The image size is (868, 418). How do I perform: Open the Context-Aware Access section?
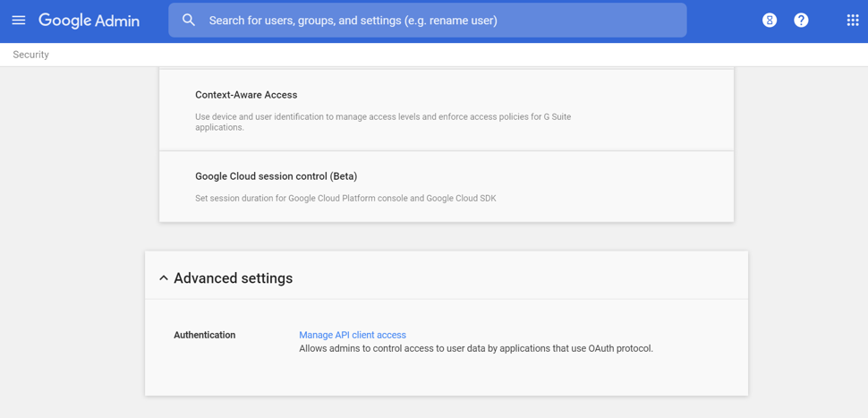click(x=246, y=95)
